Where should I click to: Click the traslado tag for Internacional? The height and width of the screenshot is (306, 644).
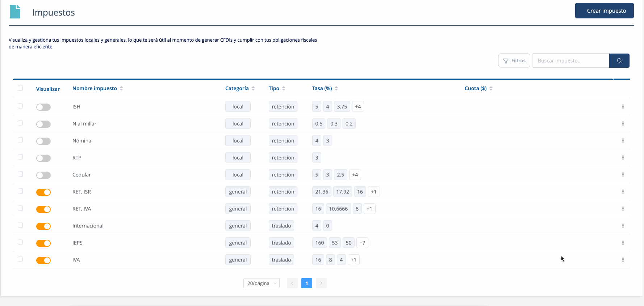tap(281, 226)
